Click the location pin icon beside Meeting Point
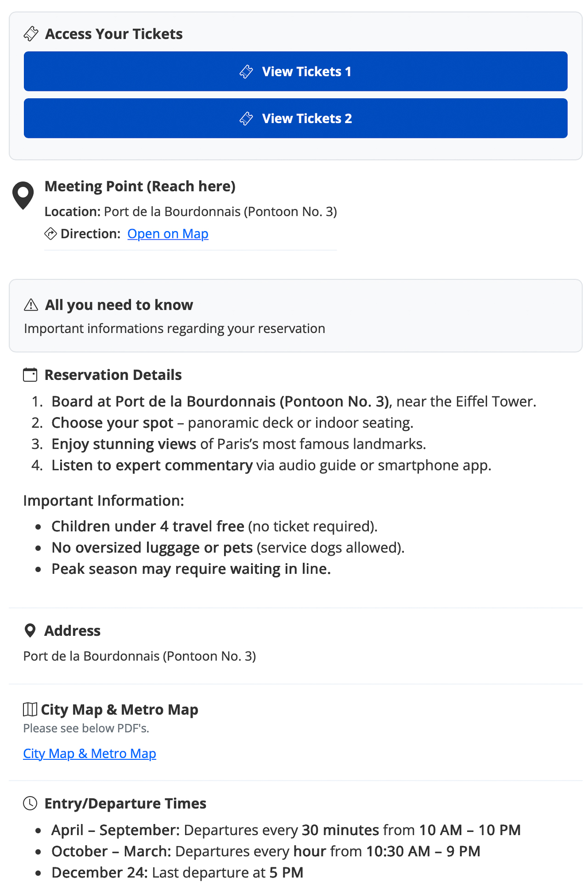The width and height of the screenshot is (588, 882). click(x=23, y=195)
